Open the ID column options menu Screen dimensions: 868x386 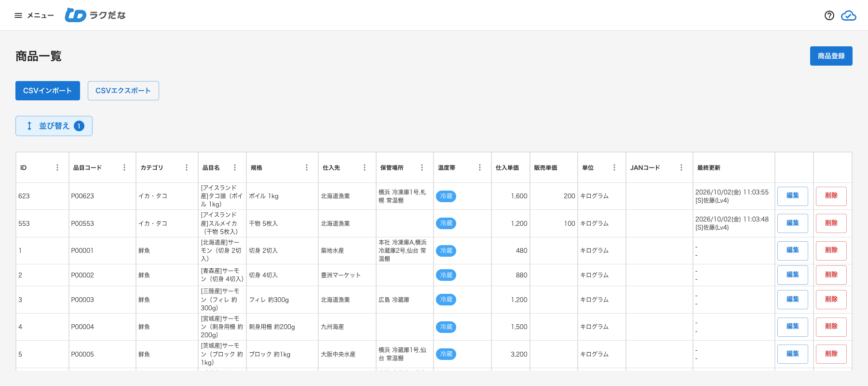click(57, 167)
